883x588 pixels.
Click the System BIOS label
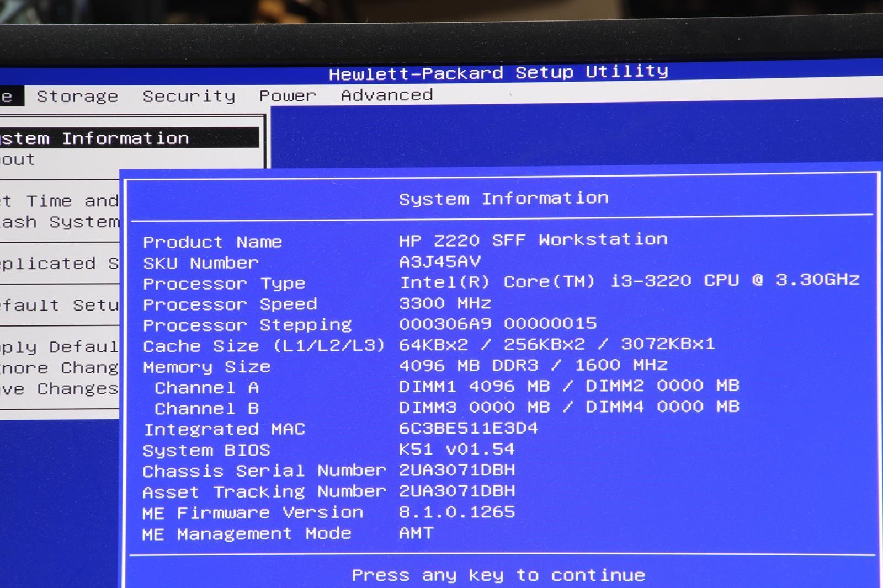click(206, 451)
